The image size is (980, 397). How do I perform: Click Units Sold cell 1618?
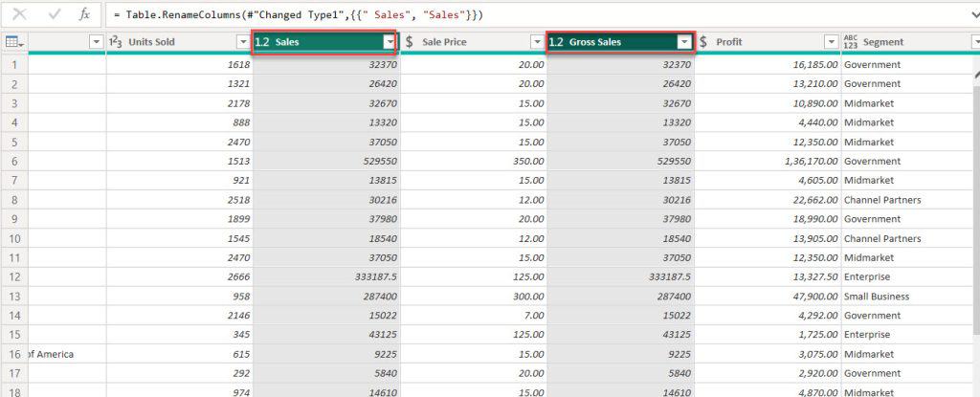click(x=179, y=64)
